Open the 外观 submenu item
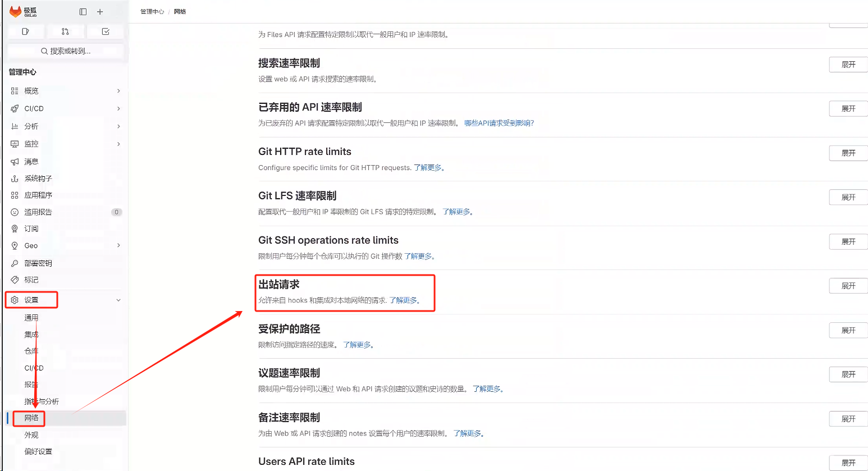The height and width of the screenshot is (471, 868). tap(31, 435)
